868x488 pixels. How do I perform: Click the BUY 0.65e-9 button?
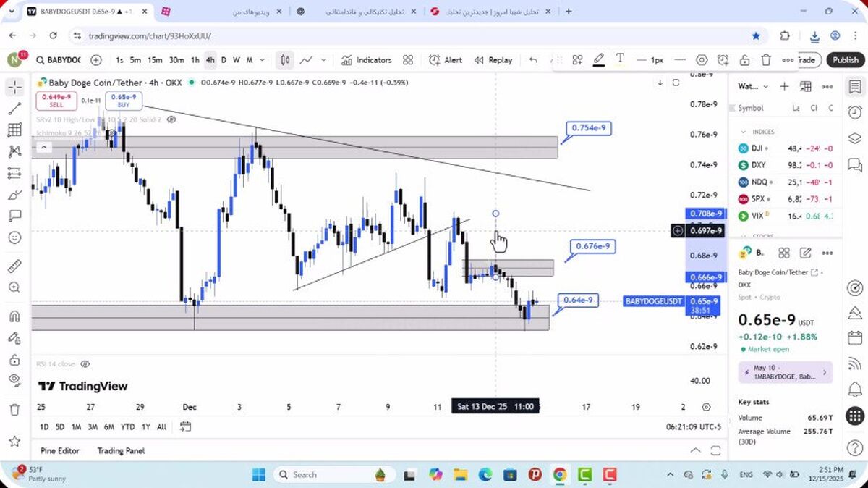tap(123, 101)
